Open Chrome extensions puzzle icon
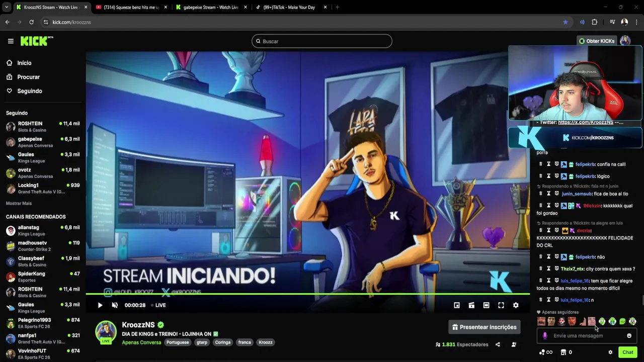Screen dimensions: 644x362 click(x=595, y=22)
